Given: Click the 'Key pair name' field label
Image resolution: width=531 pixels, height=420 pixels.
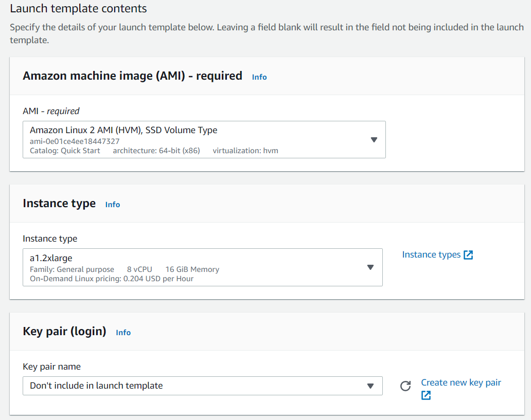Looking at the screenshot, I should point(51,367).
